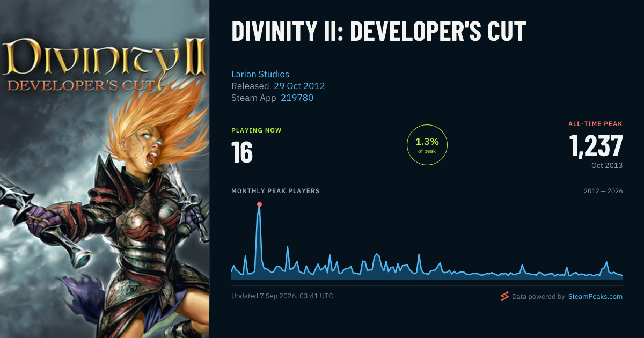The width and height of the screenshot is (644, 338).
Task: Click the 1.3% of peak circle badge
Action: 427,145
